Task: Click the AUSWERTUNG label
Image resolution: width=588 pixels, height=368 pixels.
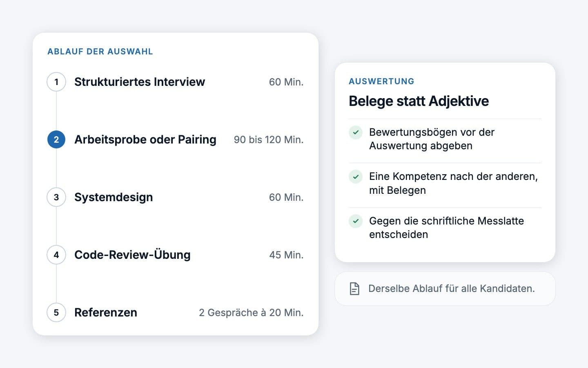Action: pyautogui.click(x=381, y=81)
